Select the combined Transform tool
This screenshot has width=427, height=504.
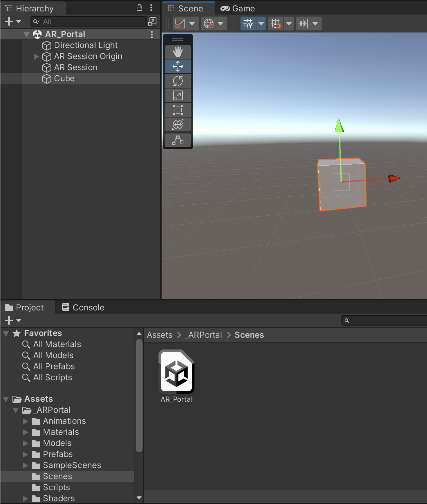178,124
